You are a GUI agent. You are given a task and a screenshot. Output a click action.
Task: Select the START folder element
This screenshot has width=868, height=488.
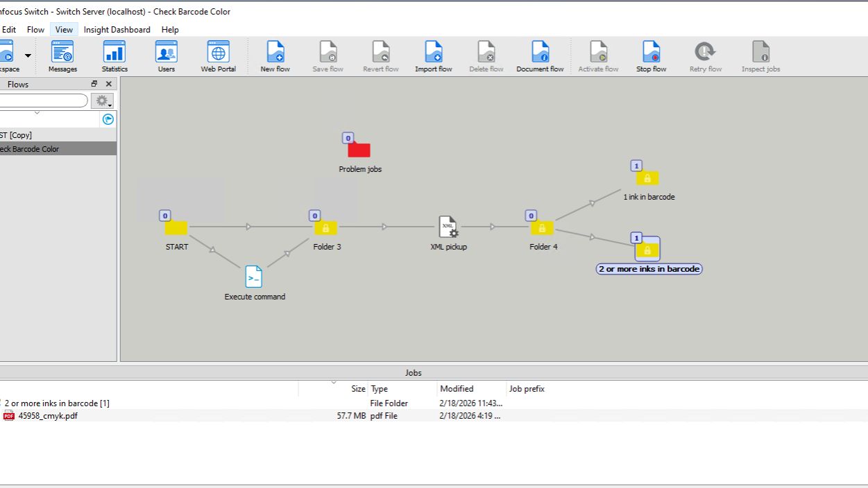(x=176, y=227)
